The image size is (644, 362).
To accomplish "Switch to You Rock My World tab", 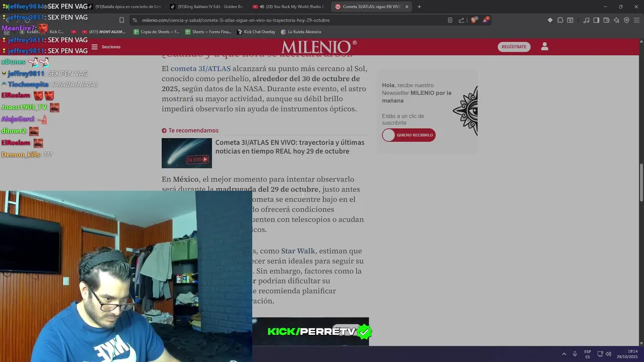I will [x=289, y=7].
